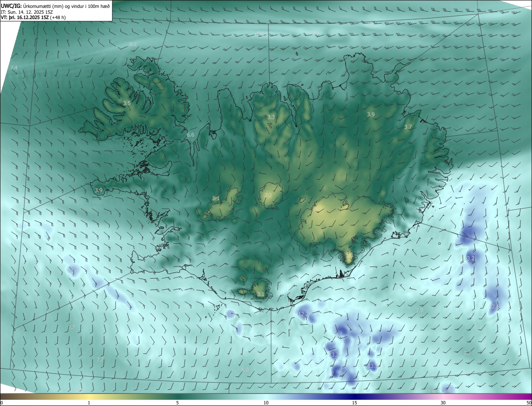Click the 50 tick label on the color scale
The width and height of the screenshot is (532, 406).
point(528,403)
